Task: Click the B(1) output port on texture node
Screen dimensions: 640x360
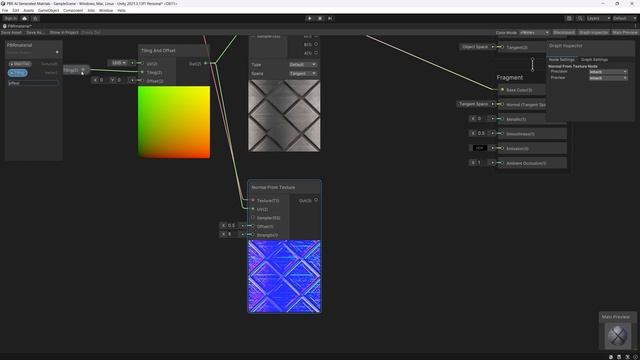Action: point(316,44)
